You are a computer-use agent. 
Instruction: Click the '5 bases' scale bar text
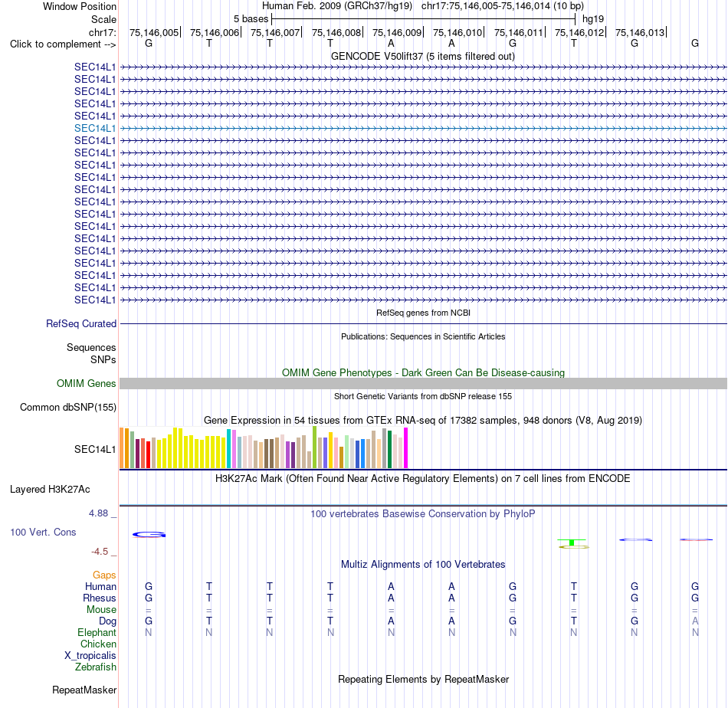(251, 19)
